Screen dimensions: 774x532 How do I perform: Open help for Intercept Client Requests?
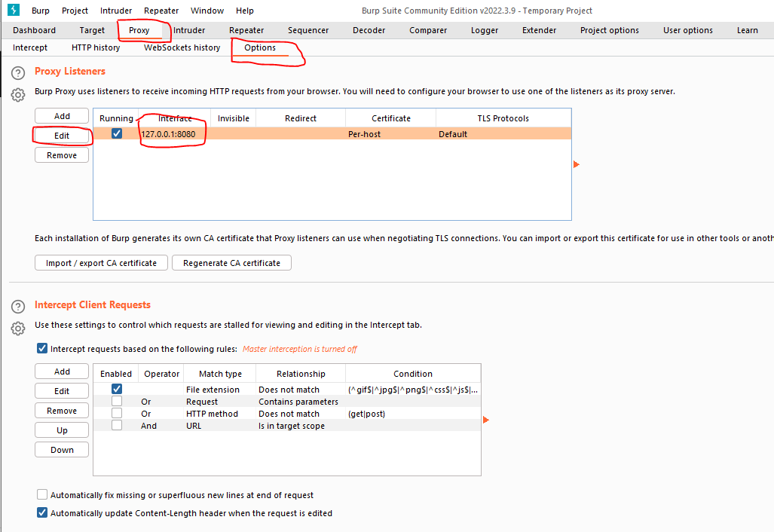(x=18, y=307)
